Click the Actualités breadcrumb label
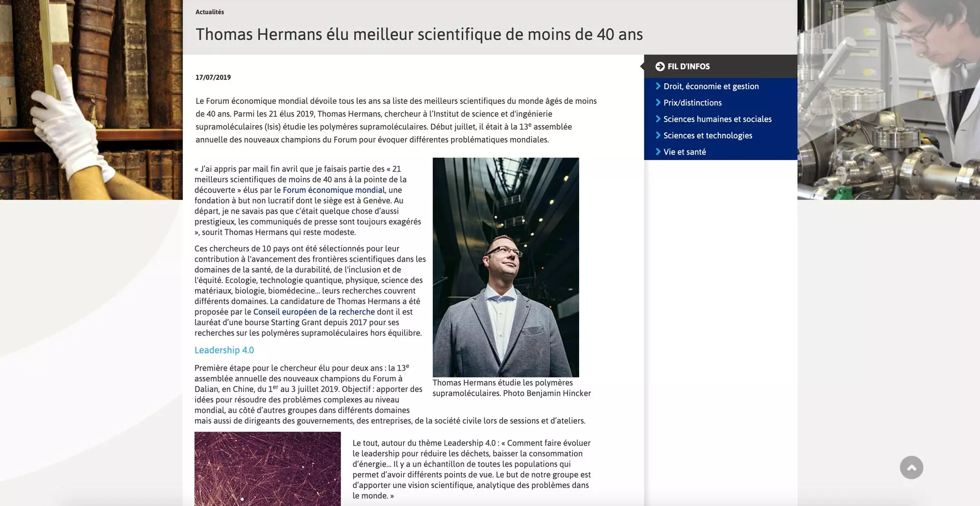 click(210, 12)
